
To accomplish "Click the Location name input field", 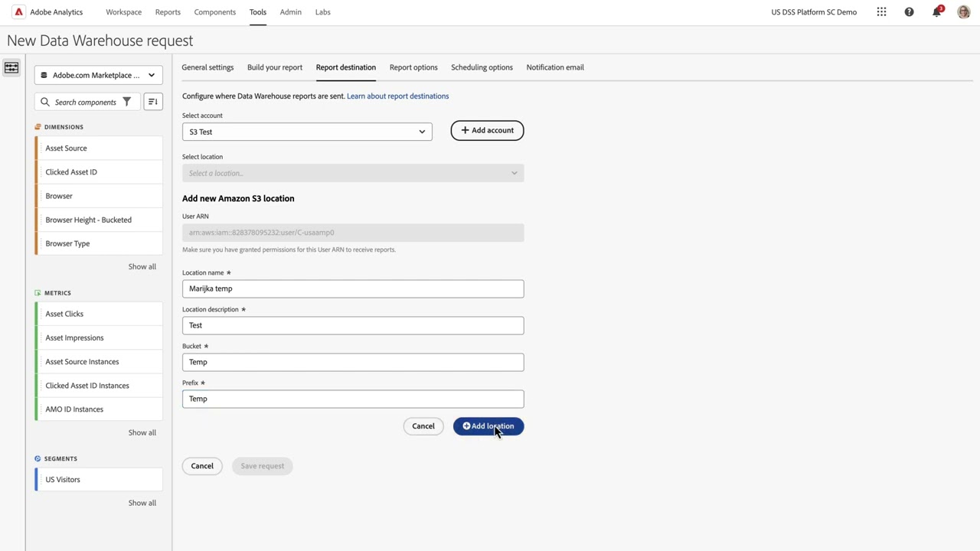I will (353, 289).
